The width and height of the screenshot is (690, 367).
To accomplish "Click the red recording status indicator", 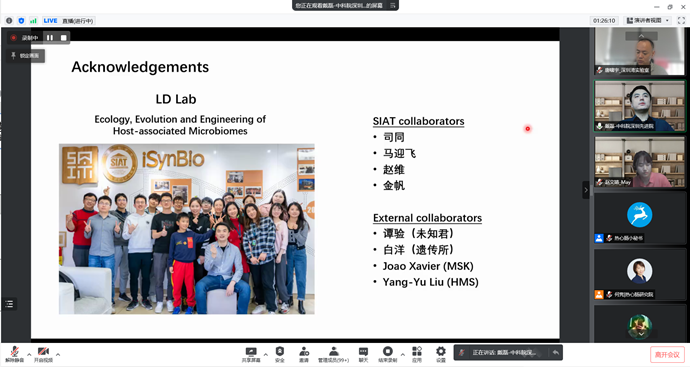I will [14, 38].
